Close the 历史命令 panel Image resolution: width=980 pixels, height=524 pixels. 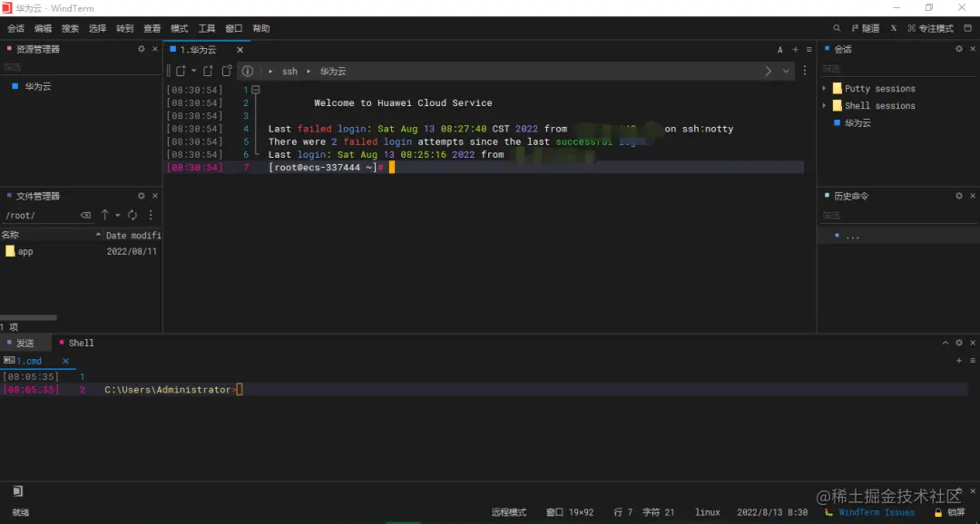point(973,196)
